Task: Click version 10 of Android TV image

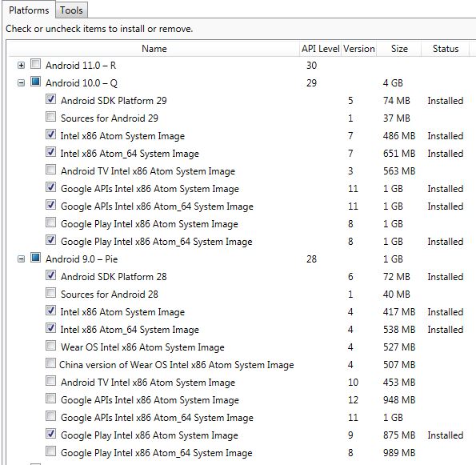Action: click(x=353, y=383)
